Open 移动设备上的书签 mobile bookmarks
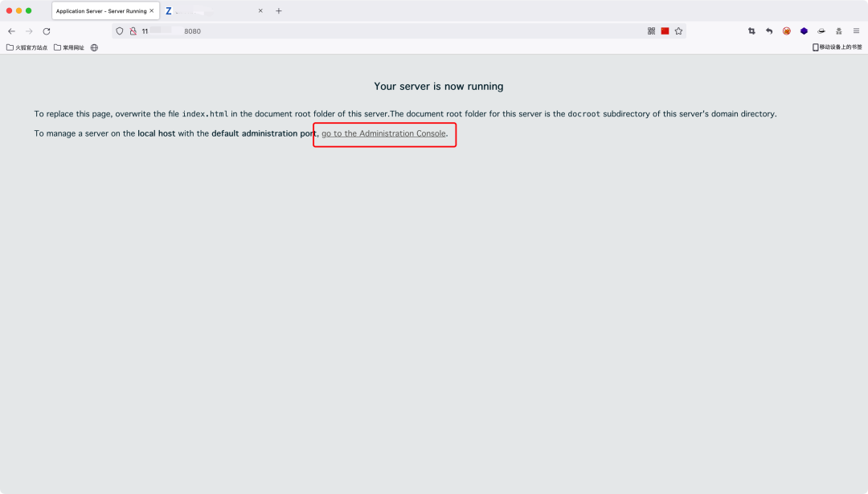This screenshot has width=868, height=494. click(x=837, y=47)
